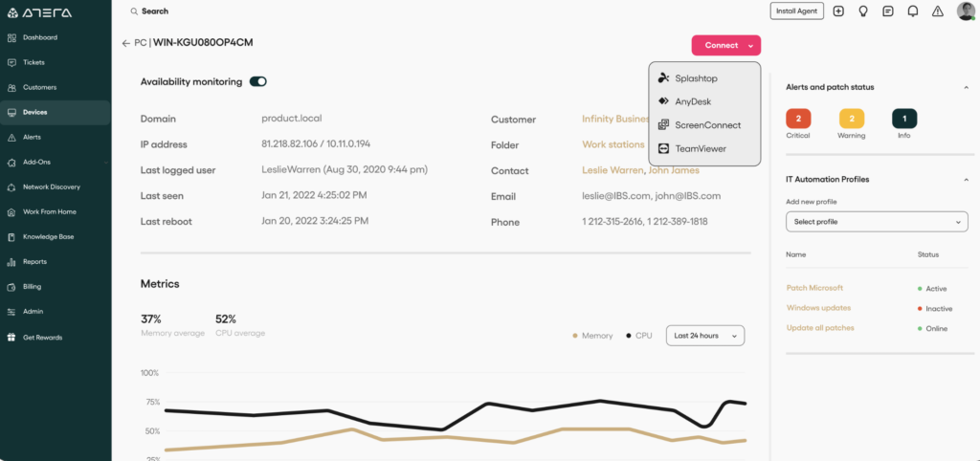
Task: Open the user profile avatar
Action: pos(966,11)
